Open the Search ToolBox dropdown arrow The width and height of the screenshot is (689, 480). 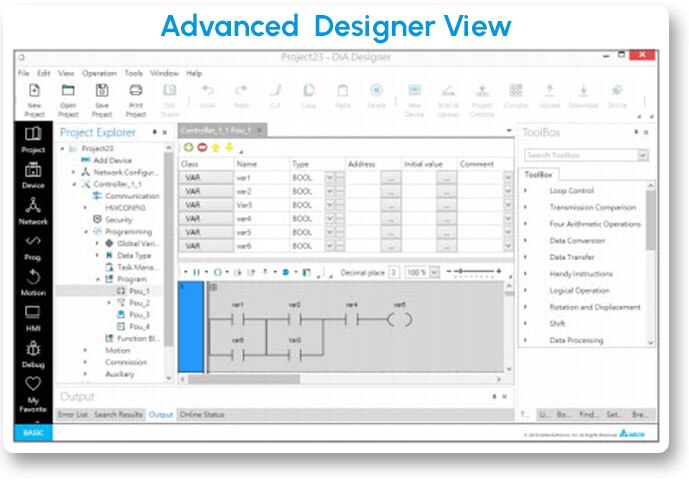click(x=643, y=155)
